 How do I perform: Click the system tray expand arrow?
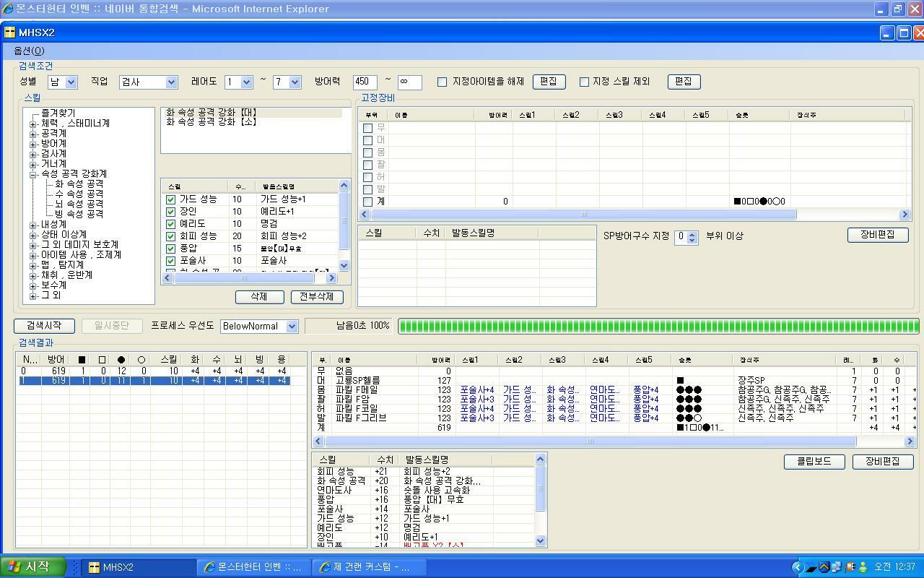pos(798,567)
